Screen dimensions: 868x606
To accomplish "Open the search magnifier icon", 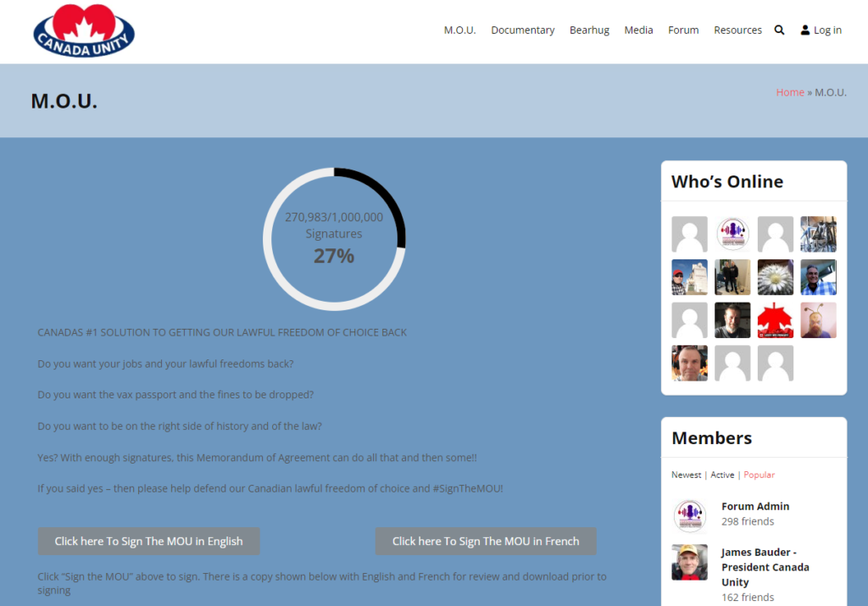I will (779, 31).
